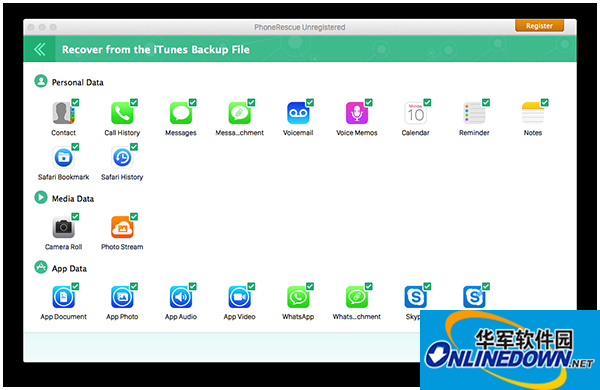
Task: Click the Voice Memos label
Action: click(357, 133)
